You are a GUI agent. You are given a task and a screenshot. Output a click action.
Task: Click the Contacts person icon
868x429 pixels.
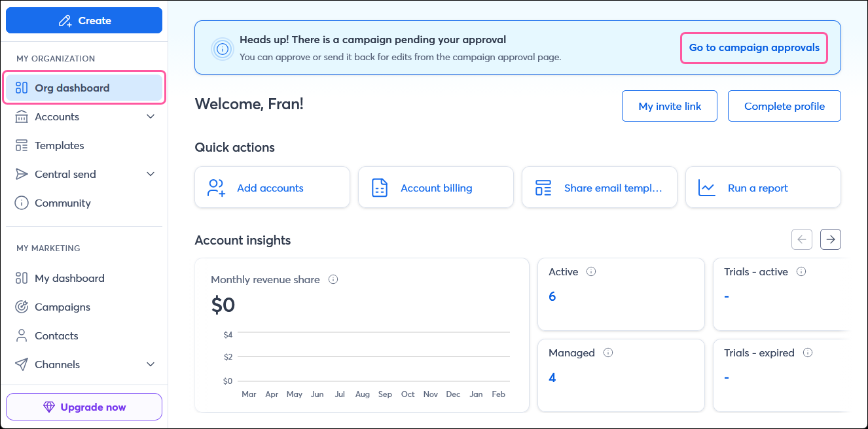[20, 335]
